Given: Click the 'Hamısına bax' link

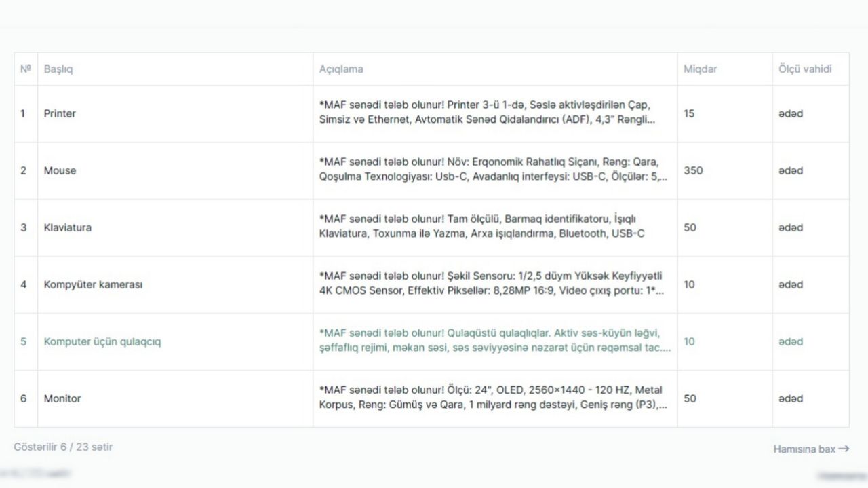Looking at the screenshot, I should pyautogui.click(x=811, y=449).
